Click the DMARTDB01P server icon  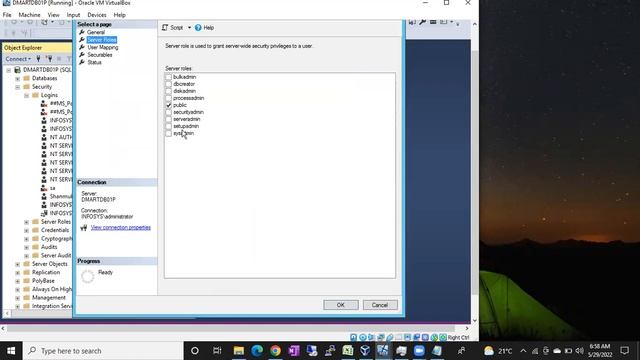18,70
